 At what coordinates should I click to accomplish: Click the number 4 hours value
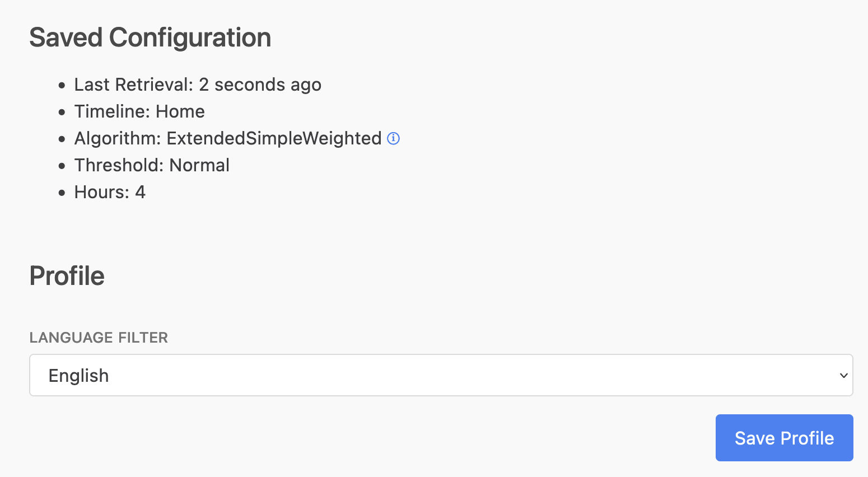tap(140, 192)
